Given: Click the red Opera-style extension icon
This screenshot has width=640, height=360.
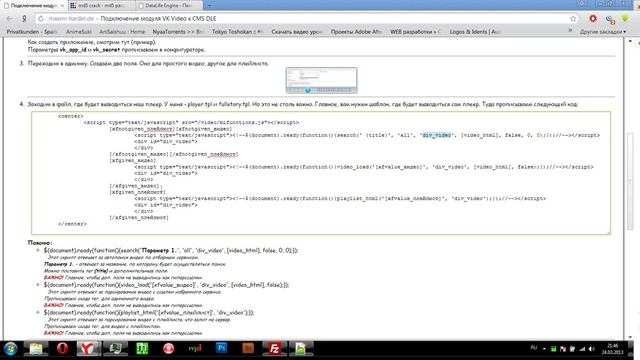Looking at the screenshot, I should pyautogui.click(x=593, y=18).
